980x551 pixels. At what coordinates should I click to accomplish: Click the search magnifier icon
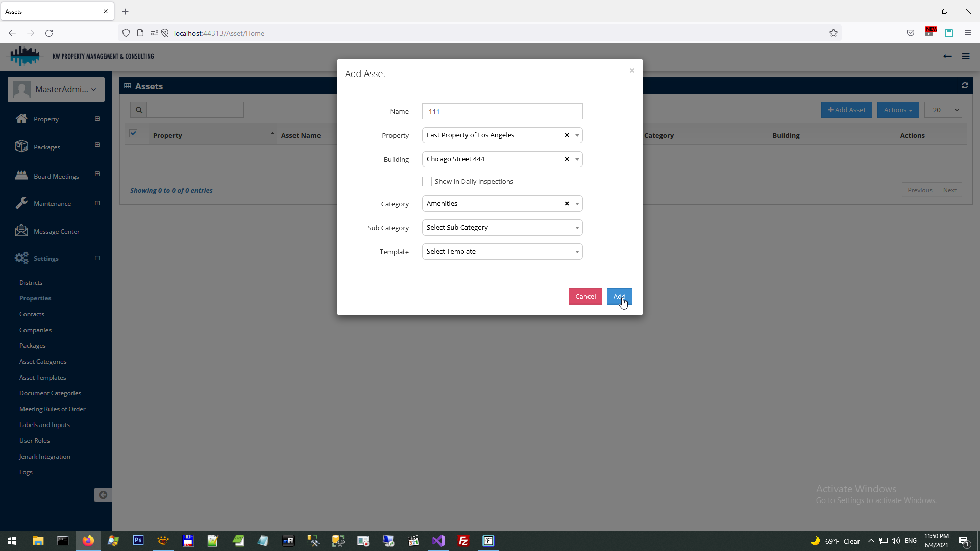click(x=139, y=110)
